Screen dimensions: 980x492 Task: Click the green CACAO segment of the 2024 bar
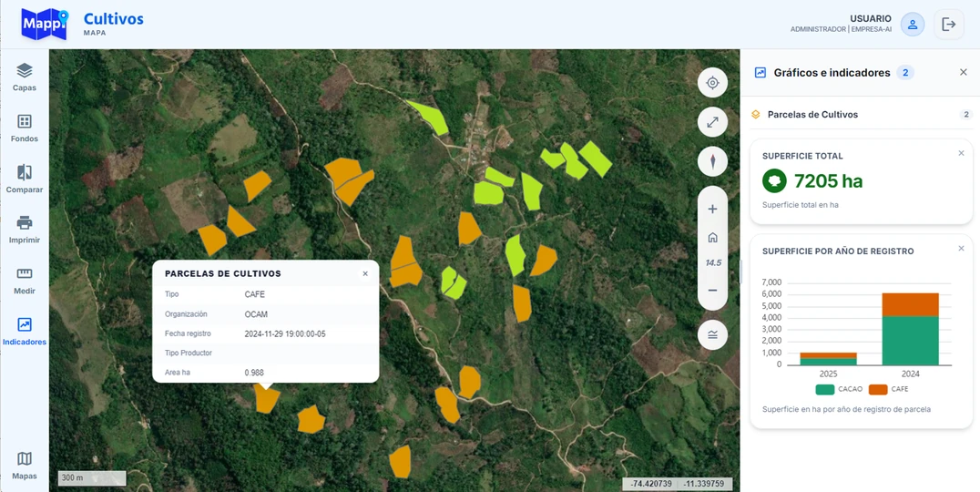click(x=911, y=341)
